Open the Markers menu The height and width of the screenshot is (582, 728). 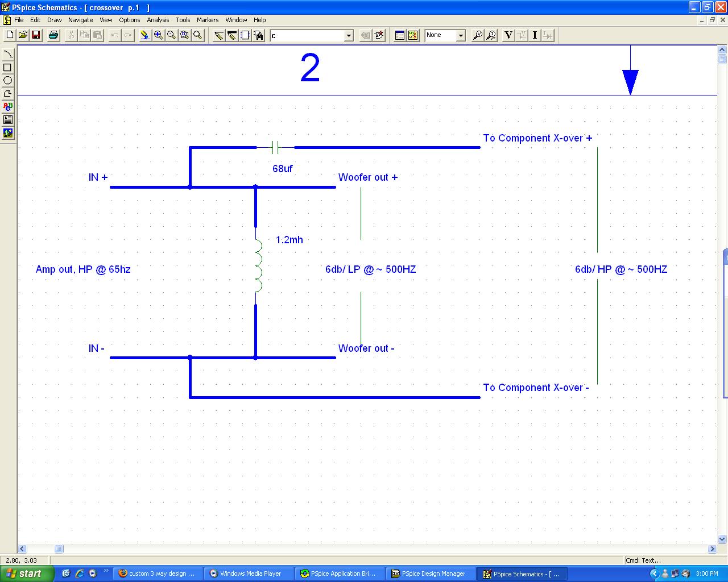(208, 20)
